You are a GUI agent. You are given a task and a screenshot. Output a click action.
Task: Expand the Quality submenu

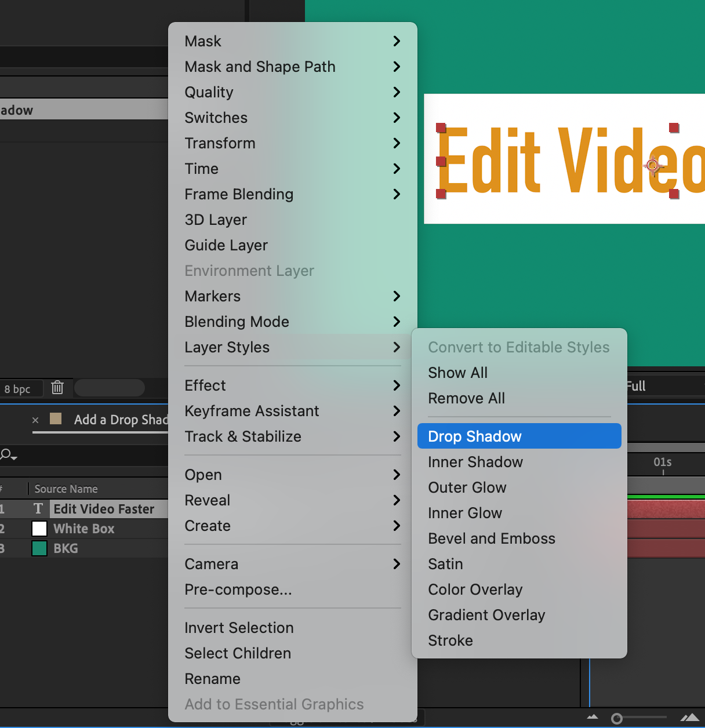pos(293,92)
